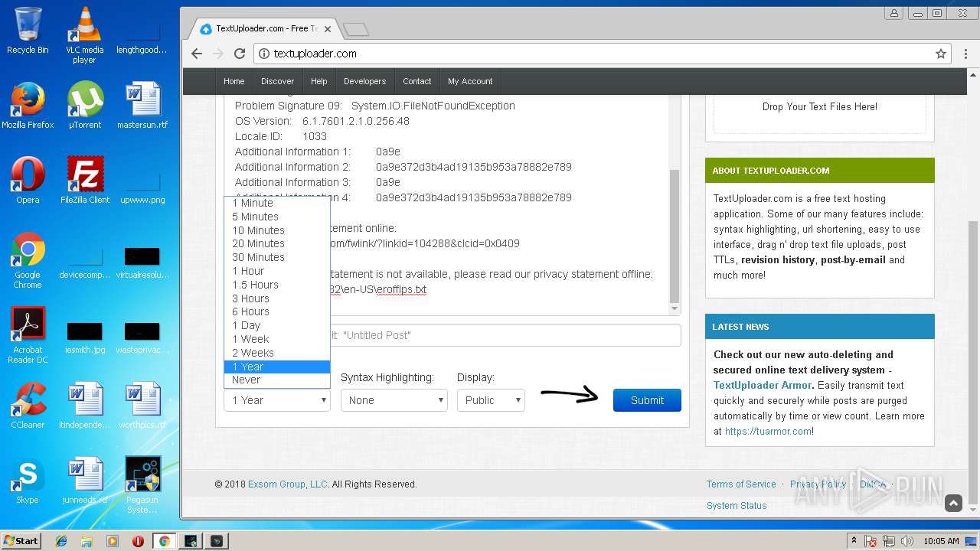Show hidden system tray icons

coord(854,541)
